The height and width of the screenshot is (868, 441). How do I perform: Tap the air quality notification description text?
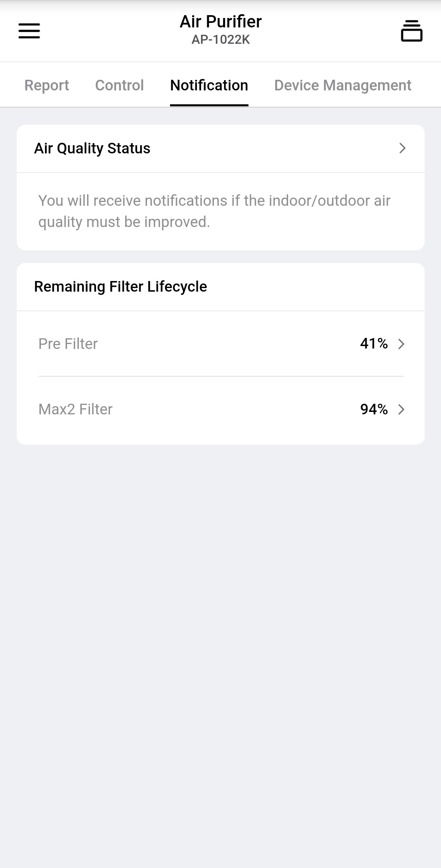[214, 211]
